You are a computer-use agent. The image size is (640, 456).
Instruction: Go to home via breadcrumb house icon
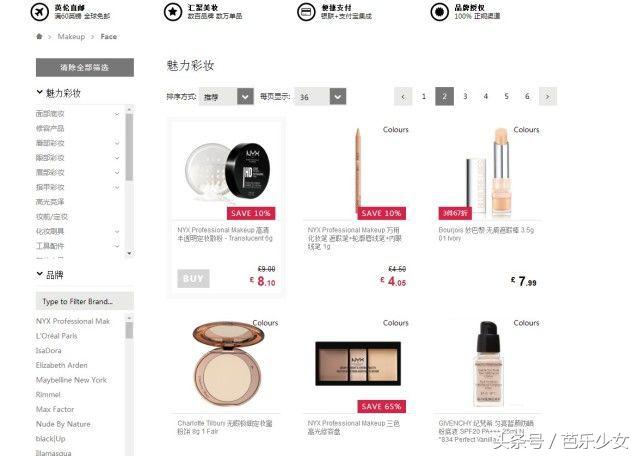39,36
